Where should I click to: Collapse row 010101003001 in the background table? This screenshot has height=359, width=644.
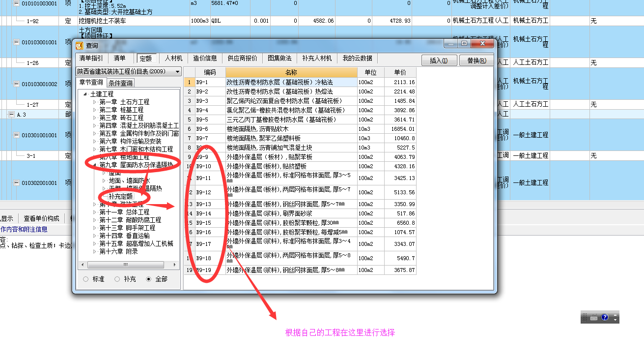16,3
